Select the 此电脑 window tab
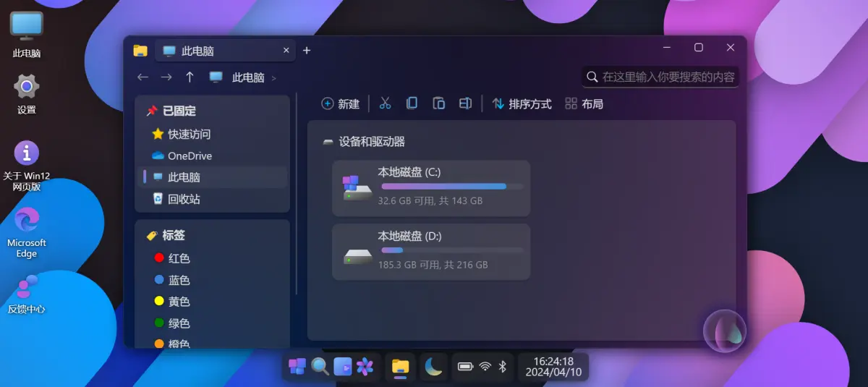 (224, 51)
